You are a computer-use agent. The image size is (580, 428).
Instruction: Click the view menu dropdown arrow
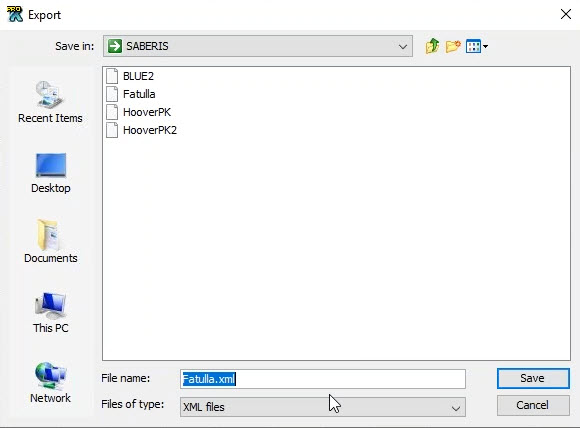tap(485, 47)
